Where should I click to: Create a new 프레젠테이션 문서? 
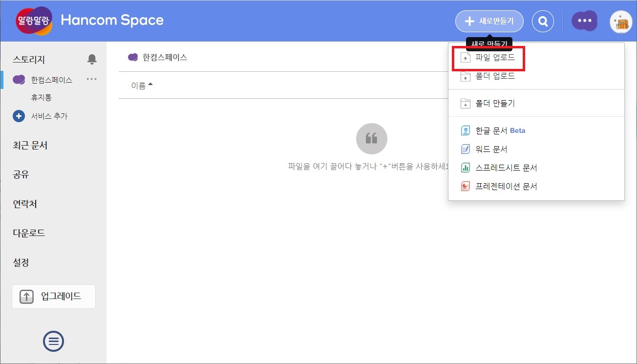[536, 187]
